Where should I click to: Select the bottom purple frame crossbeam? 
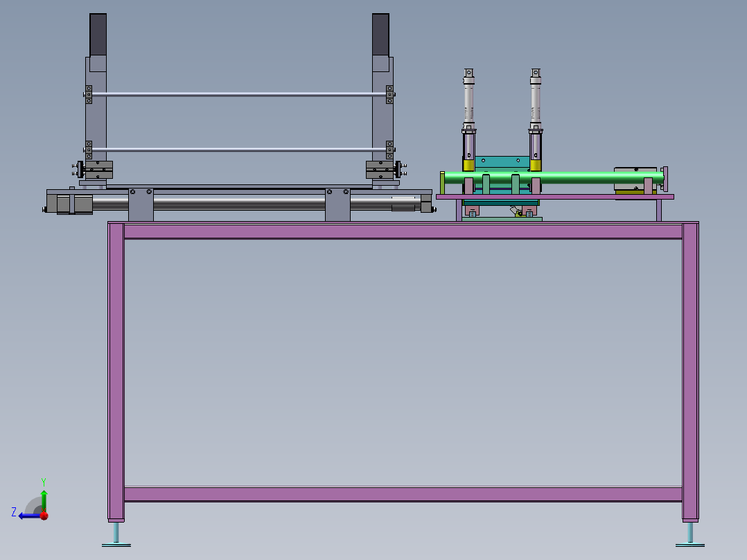[x=403, y=494]
